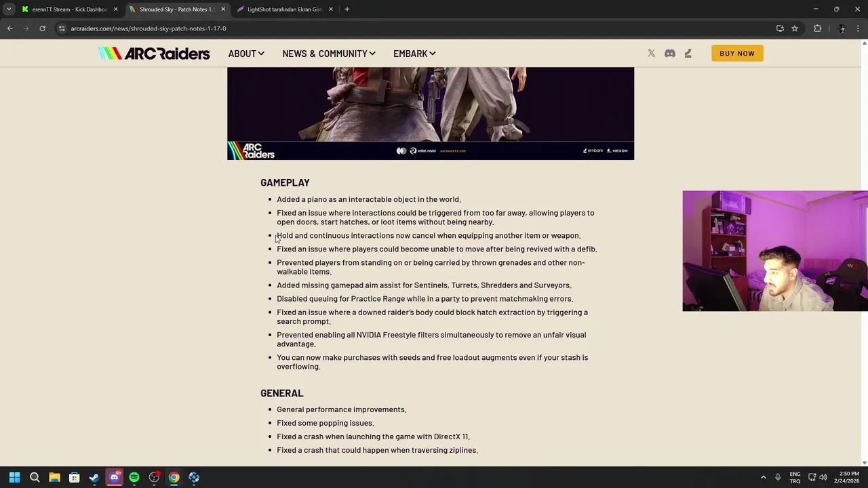The image size is (868, 488).
Task: Click the patch notes banner image
Action: point(431,113)
